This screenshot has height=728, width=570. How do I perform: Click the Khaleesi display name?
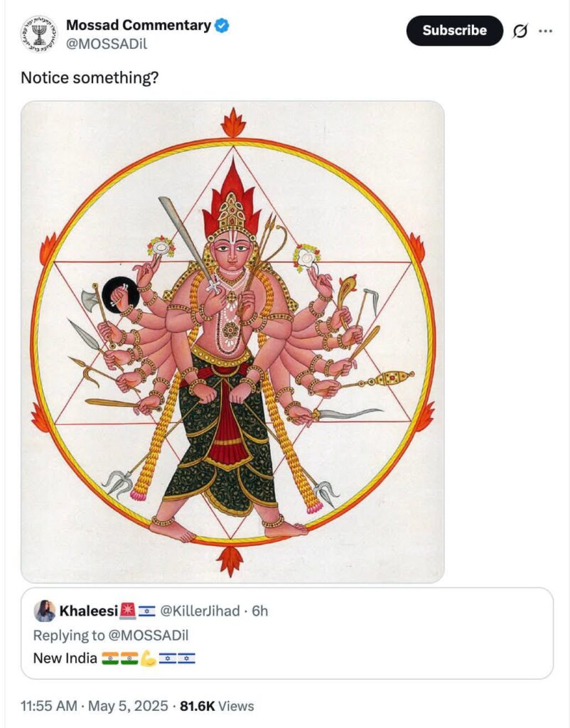87,611
